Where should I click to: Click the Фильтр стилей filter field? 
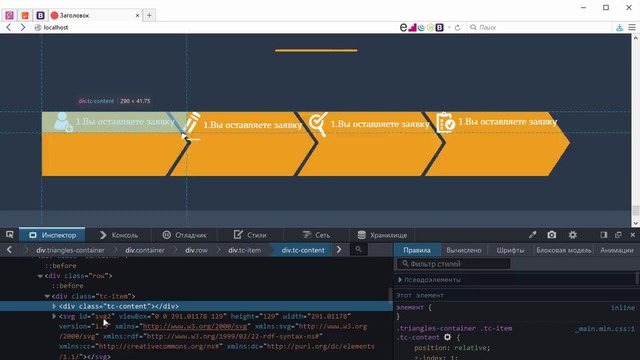pos(453,264)
